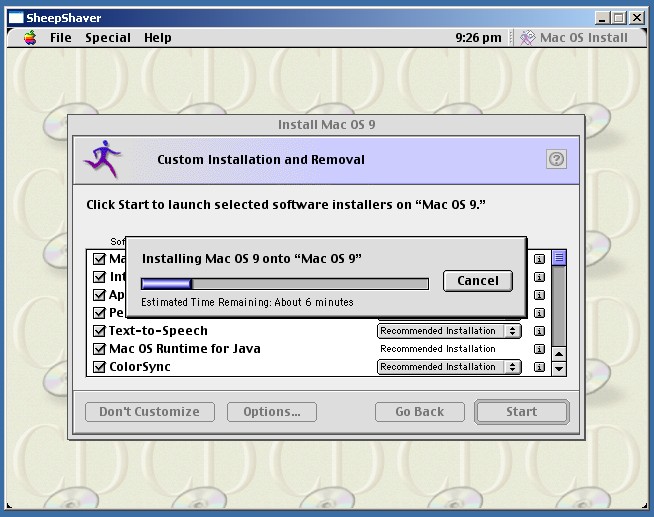Click the running man installer icon
654x517 pixels.
tap(103, 159)
